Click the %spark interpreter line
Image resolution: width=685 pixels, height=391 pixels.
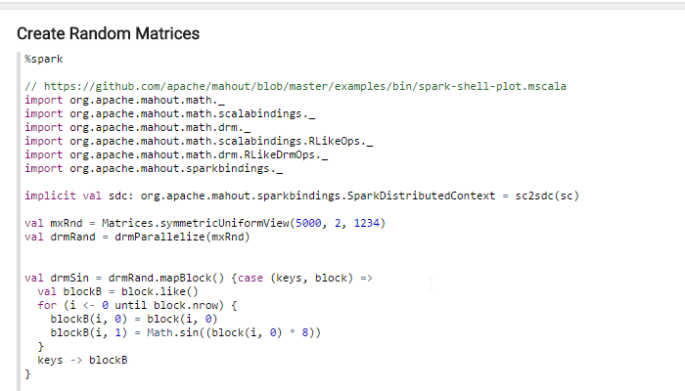tap(44, 59)
